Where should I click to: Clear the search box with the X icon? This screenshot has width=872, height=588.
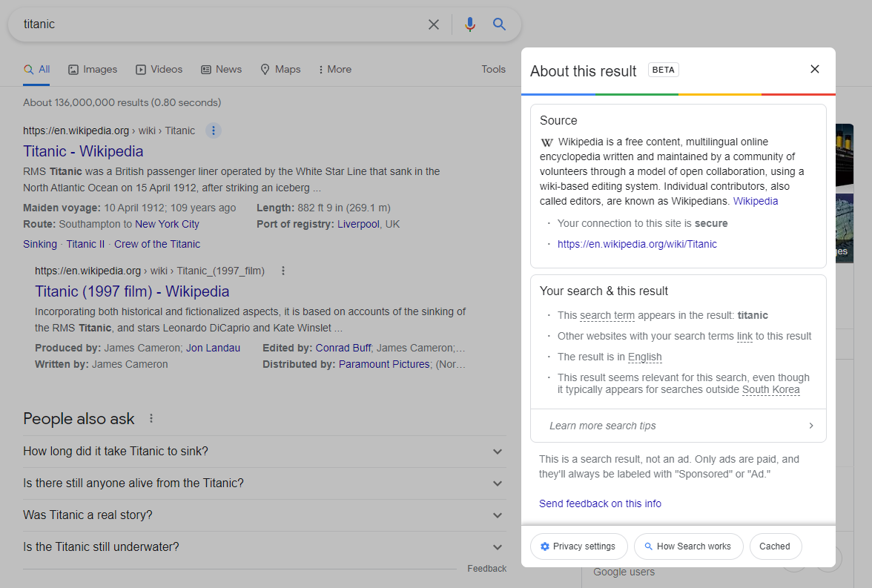433,24
